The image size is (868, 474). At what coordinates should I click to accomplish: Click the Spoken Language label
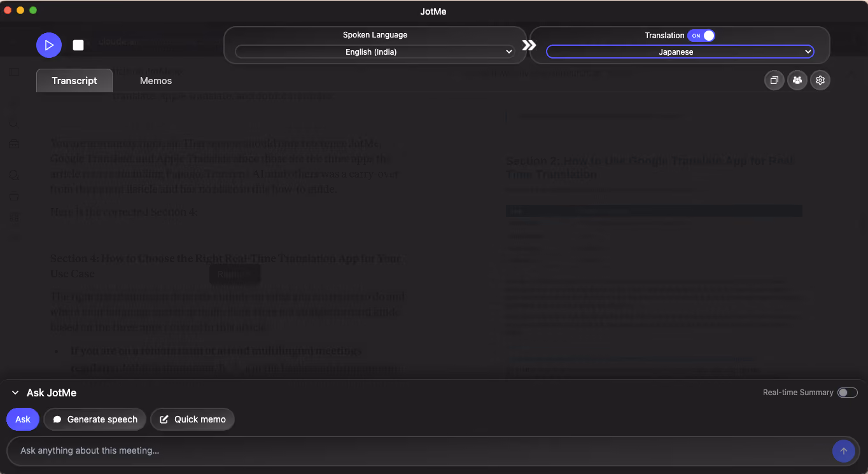[x=375, y=35]
